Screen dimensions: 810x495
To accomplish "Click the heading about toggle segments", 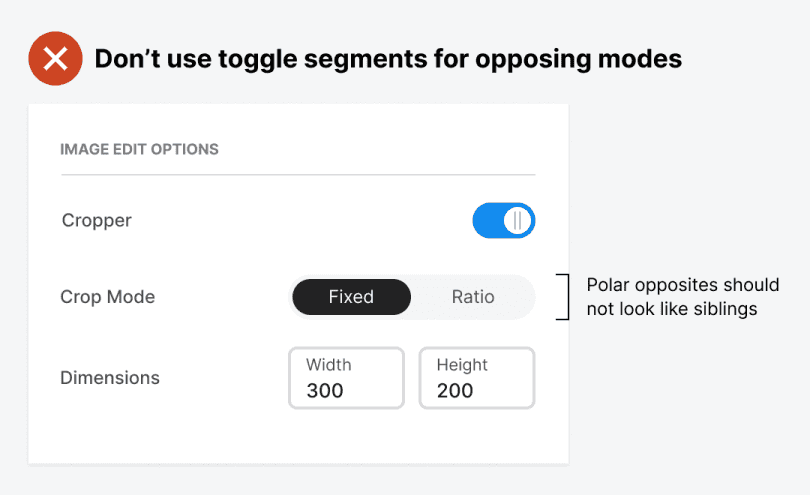I will pos(388,59).
